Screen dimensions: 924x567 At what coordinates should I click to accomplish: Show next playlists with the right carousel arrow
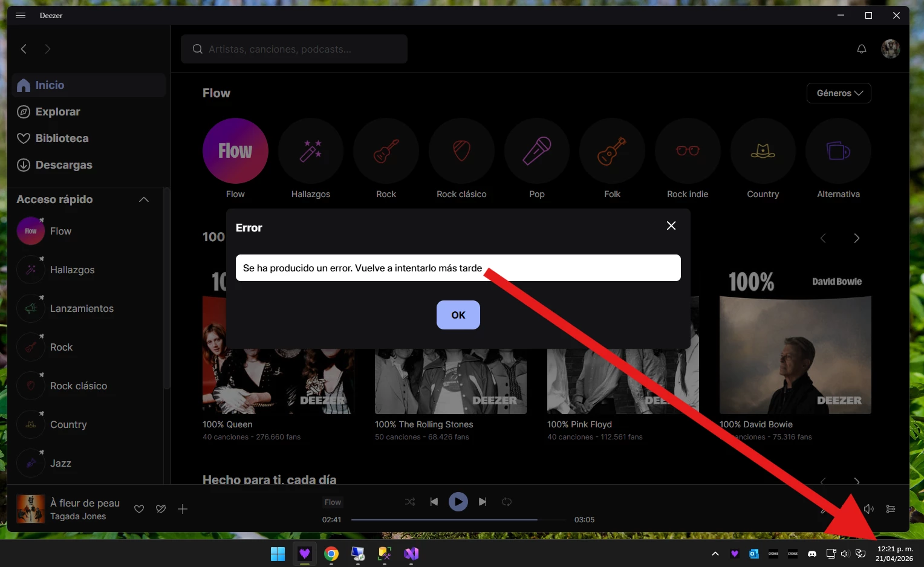[856, 238]
